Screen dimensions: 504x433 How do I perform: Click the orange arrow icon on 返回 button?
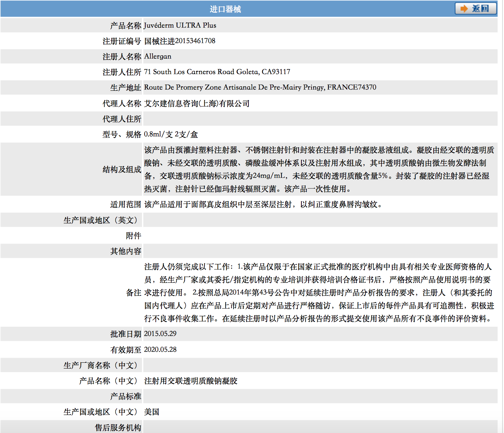click(464, 9)
